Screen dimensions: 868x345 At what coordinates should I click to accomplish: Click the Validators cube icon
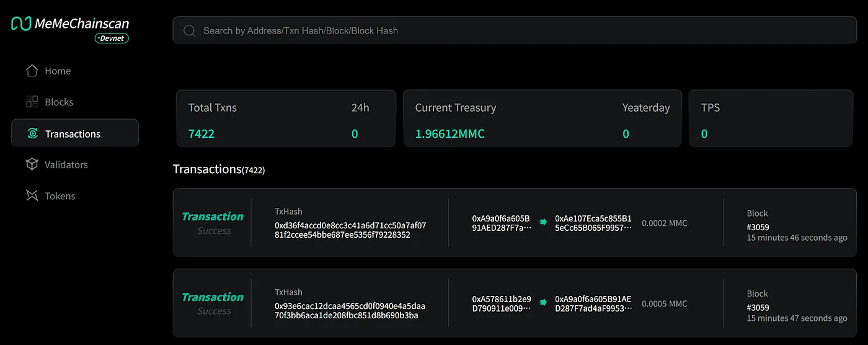[x=32, y=164]
